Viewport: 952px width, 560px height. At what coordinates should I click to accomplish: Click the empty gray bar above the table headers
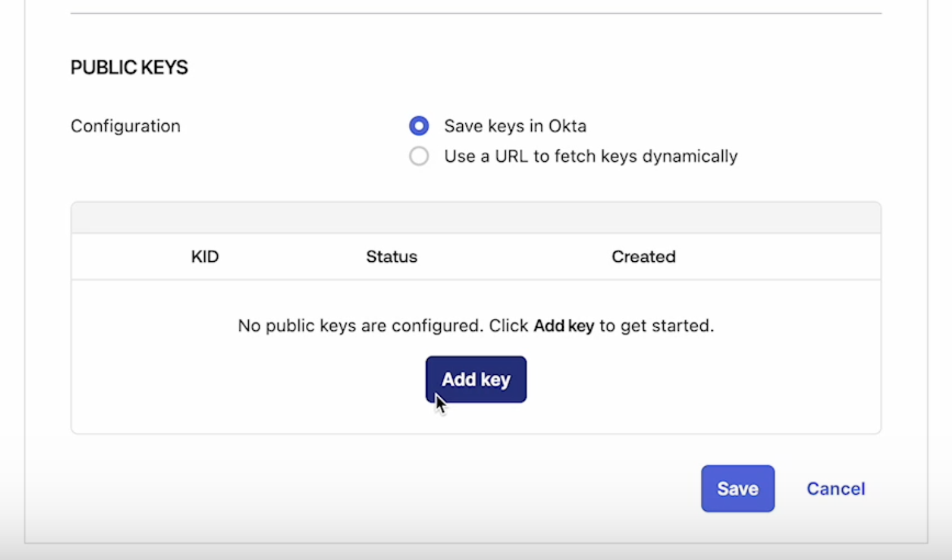point(476,218)
